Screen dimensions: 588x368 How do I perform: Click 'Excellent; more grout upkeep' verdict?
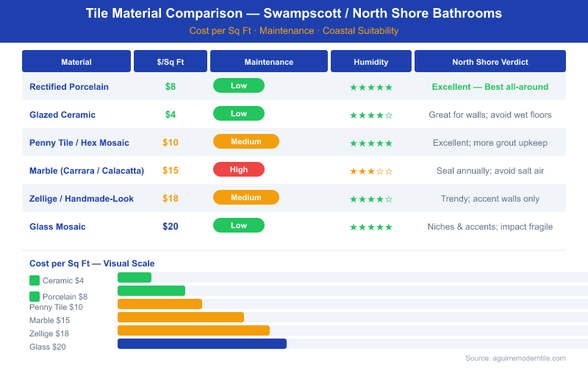coord(490,143)
